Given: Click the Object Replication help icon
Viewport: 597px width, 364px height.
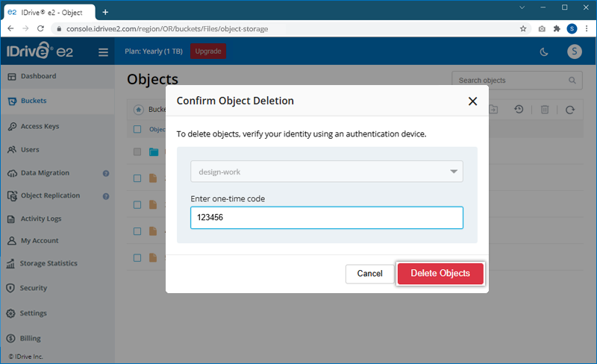Looking at the screenshot, I should (x=106, y=196).
